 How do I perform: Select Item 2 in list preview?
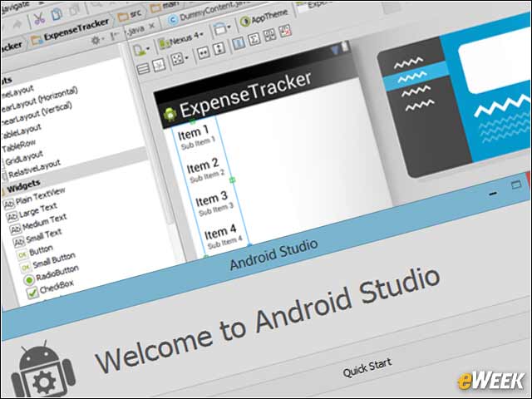coord(203,165)
